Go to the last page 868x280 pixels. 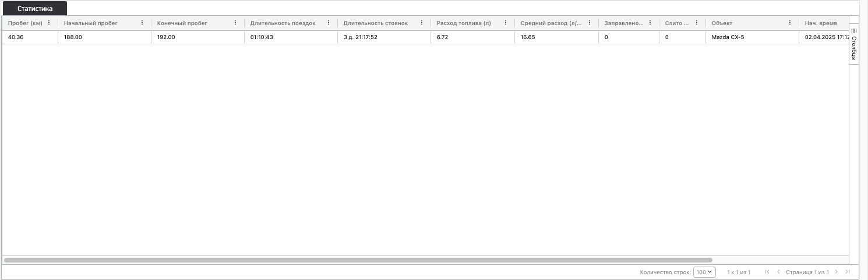pos(848,272)
